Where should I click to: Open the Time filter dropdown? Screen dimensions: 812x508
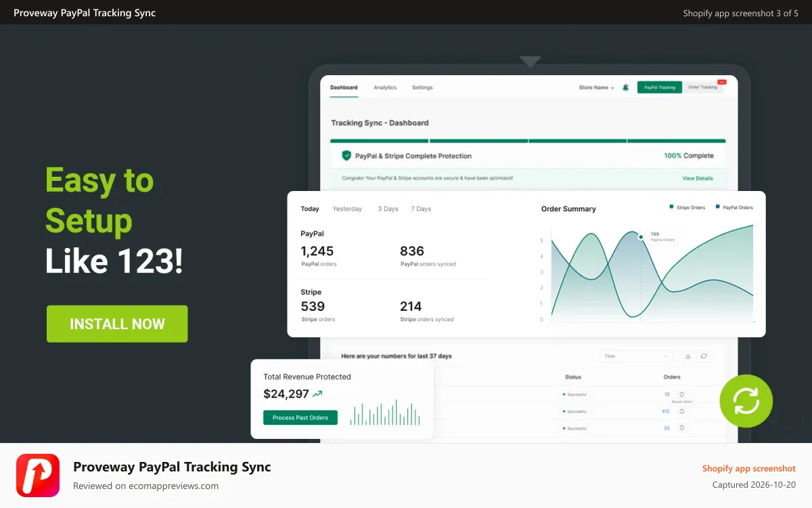pos(637,356)
